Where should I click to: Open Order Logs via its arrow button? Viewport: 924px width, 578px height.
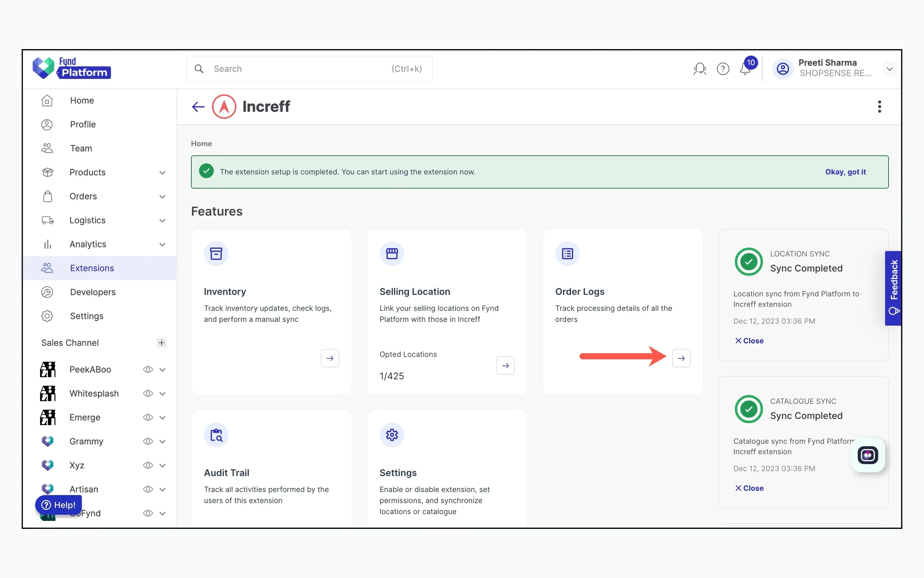tap(681, 358)
